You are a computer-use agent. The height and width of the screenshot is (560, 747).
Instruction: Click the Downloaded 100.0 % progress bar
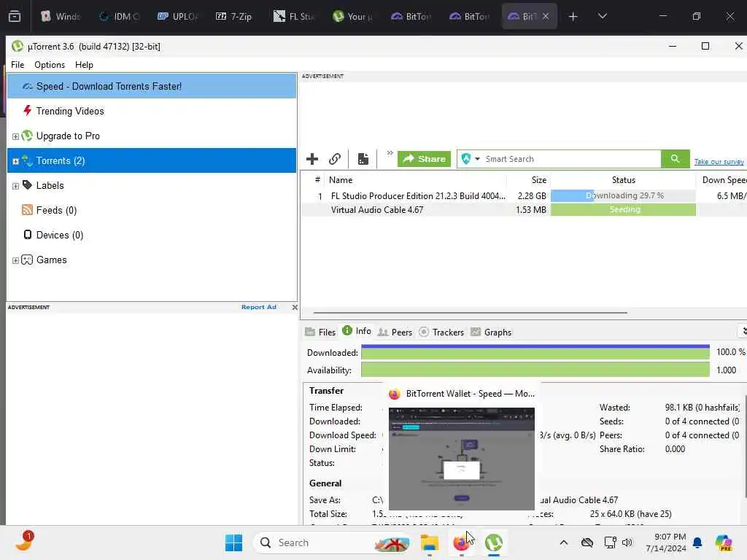pos(535,352)
